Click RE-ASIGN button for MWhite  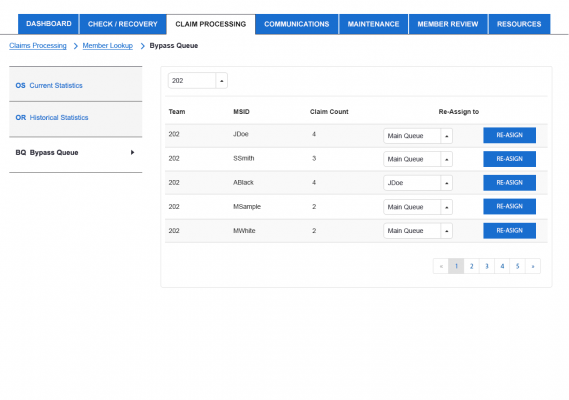click(509, 230)
